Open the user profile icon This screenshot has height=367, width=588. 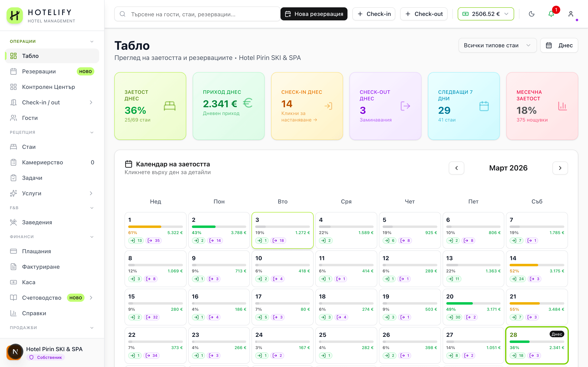[571, 14]
